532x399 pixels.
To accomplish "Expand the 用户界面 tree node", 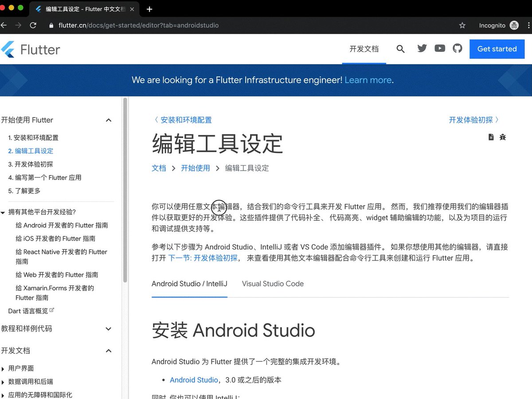I will pyautogui.click(x=4, y=369).
